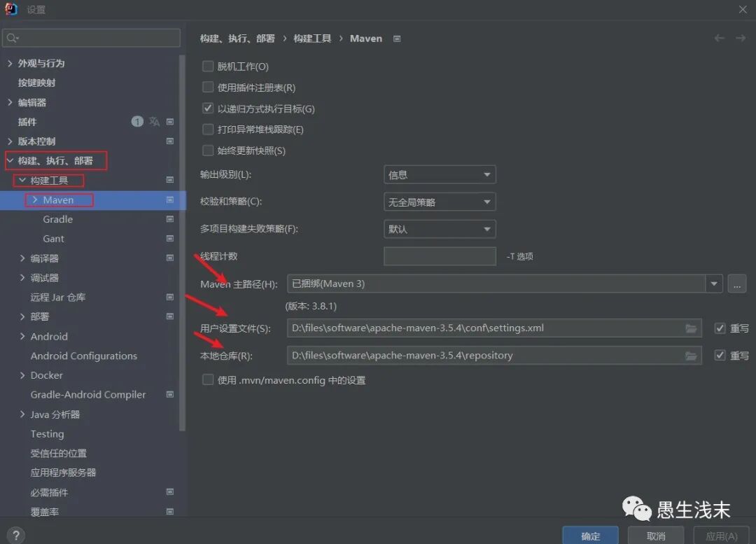Click the 应用(A) button
The height and width of the screenshot is (544, 756).
pyautogui.click(x=721, y=536)
